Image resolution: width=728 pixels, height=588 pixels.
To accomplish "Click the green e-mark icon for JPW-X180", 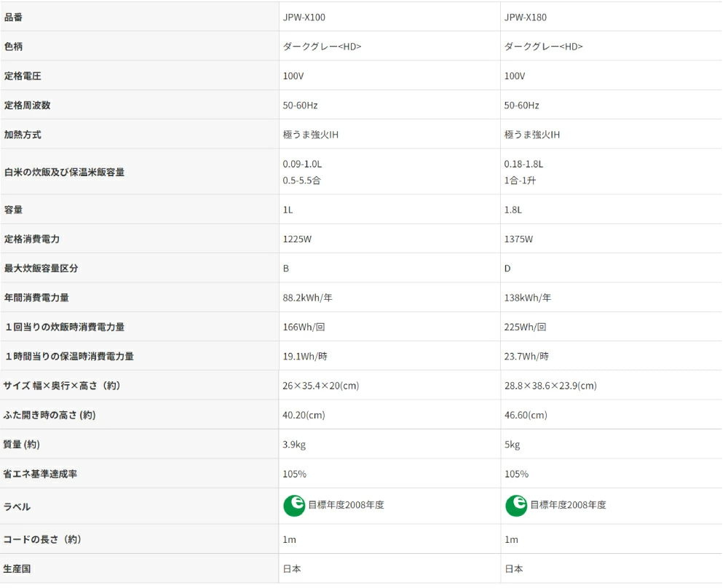I will point(516,506).
